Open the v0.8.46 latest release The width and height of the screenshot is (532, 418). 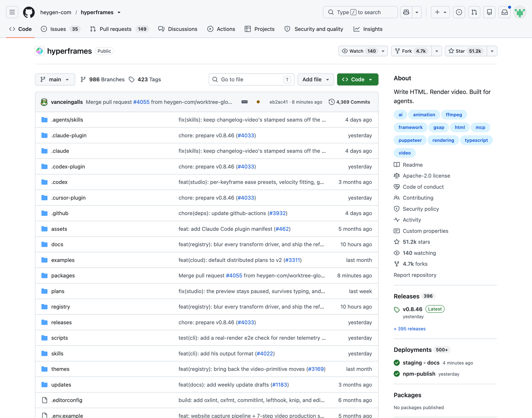(412, 309)
